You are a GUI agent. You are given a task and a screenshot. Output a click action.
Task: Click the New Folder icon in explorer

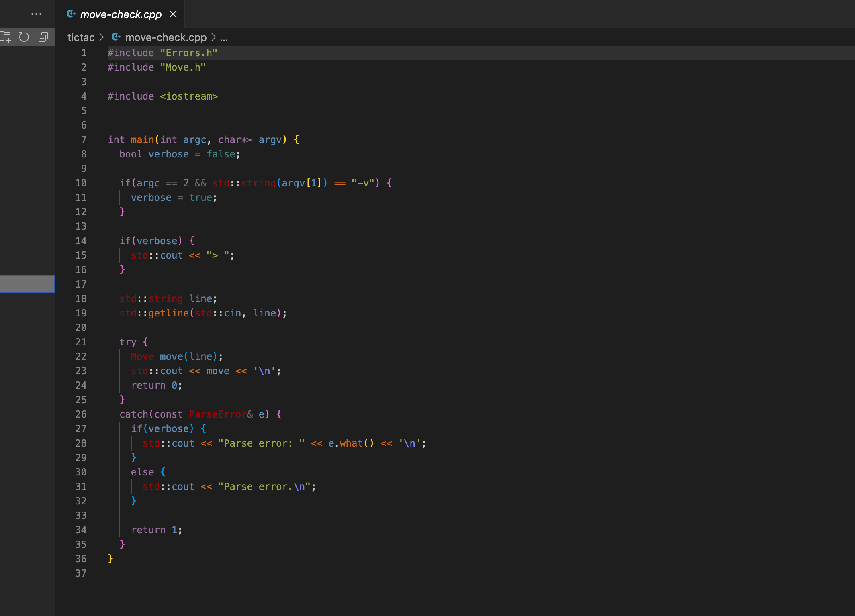[x=6, y=37]
